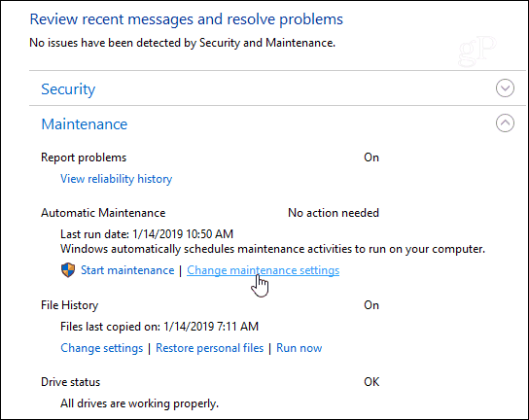Click the Drive status OK value
Viewport: 529px width, 420px height.
tap(371, 382)
